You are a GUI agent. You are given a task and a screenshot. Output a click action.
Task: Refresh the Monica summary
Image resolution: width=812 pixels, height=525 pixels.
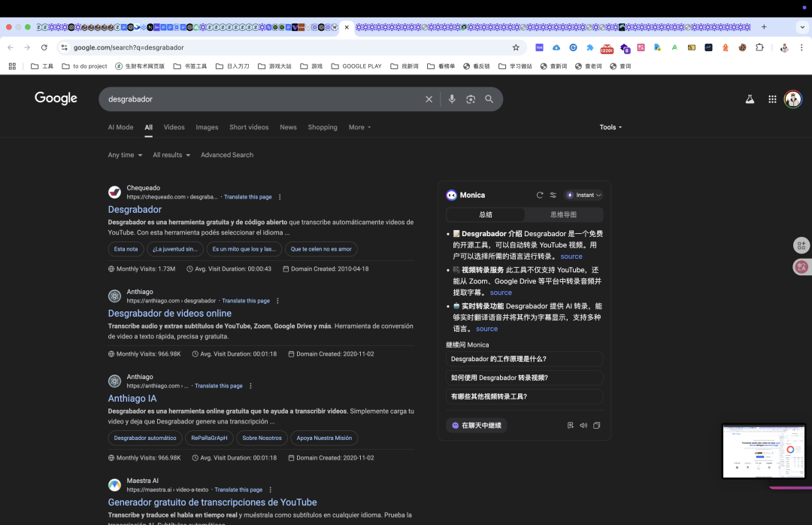coord(540,195)
